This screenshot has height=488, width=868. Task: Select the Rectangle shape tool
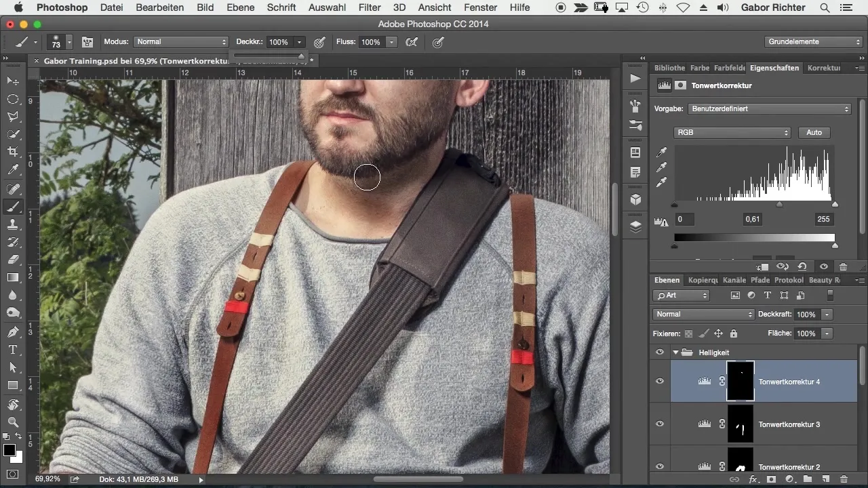tap(12, 385)
